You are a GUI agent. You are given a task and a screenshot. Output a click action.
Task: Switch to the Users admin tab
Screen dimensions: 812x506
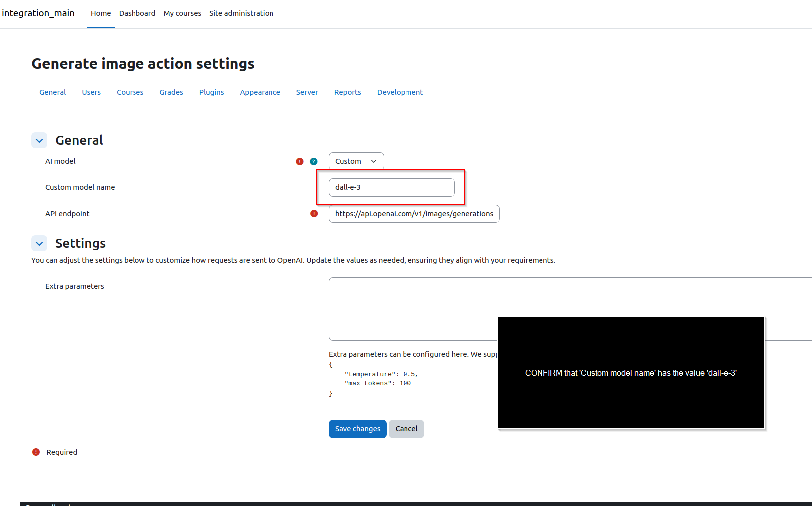click(91, 92)
